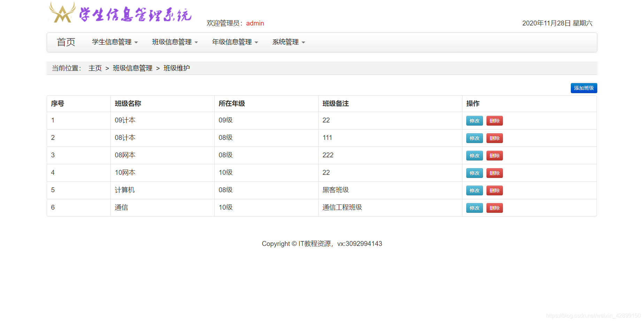Click the 欢迎管理员 greeting text
644x322 pixels.
point(225,23)
